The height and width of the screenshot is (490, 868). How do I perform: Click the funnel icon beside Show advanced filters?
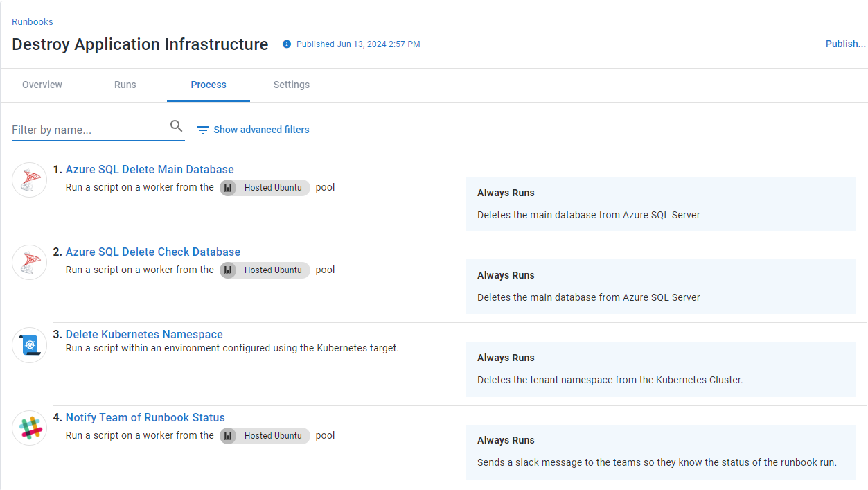click(x=202, y=130)
